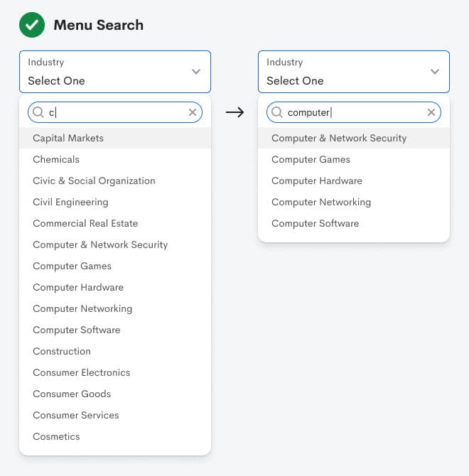469x476 pixels.
Task: Choose Chemicals in the left industry list
Action: (56, 159)
